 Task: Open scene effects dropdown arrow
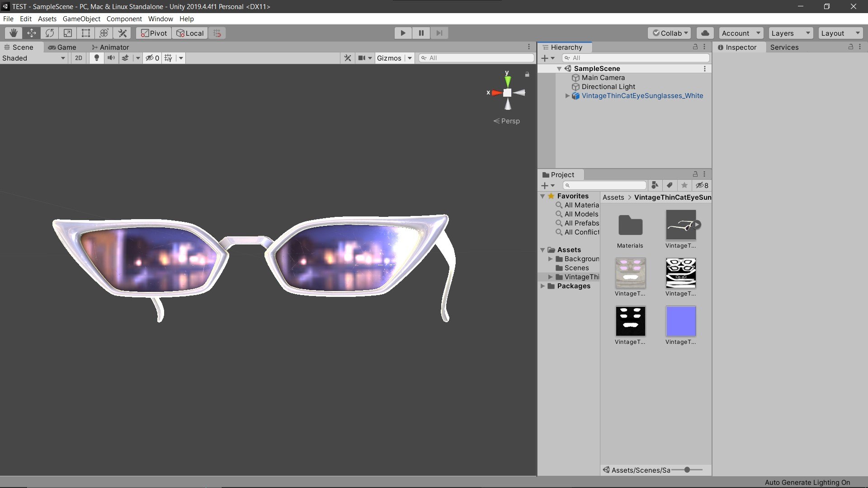[x=137, y=58]
